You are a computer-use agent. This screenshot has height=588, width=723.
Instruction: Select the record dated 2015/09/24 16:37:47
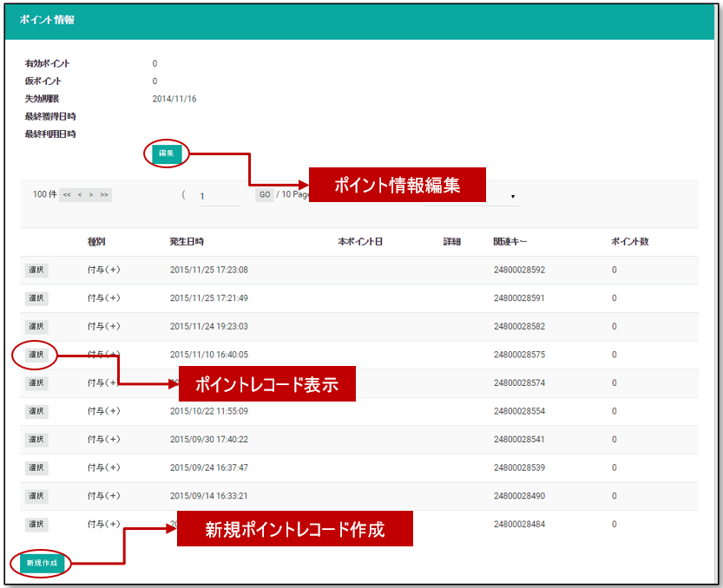coord(36,467)
